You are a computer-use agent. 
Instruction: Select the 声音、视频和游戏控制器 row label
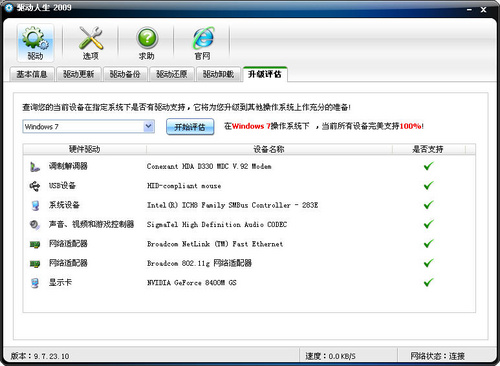pyautogui.click(x=91, y=224)
